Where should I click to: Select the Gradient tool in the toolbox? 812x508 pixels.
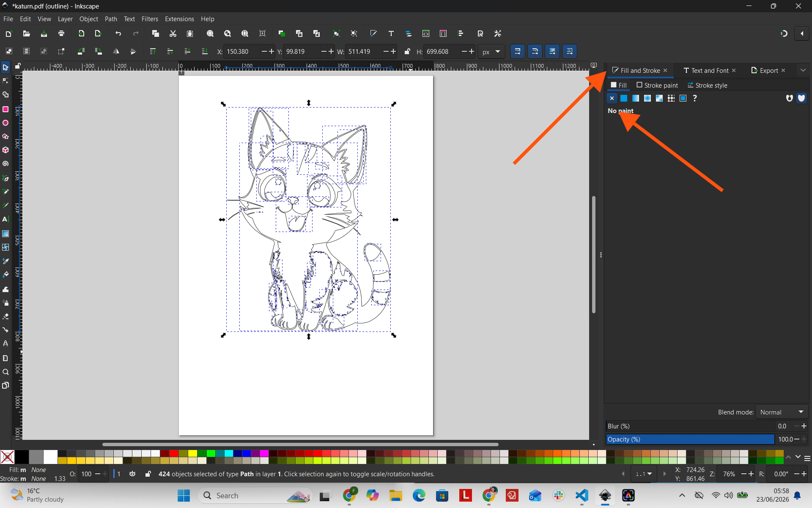[x=5, y=234]
